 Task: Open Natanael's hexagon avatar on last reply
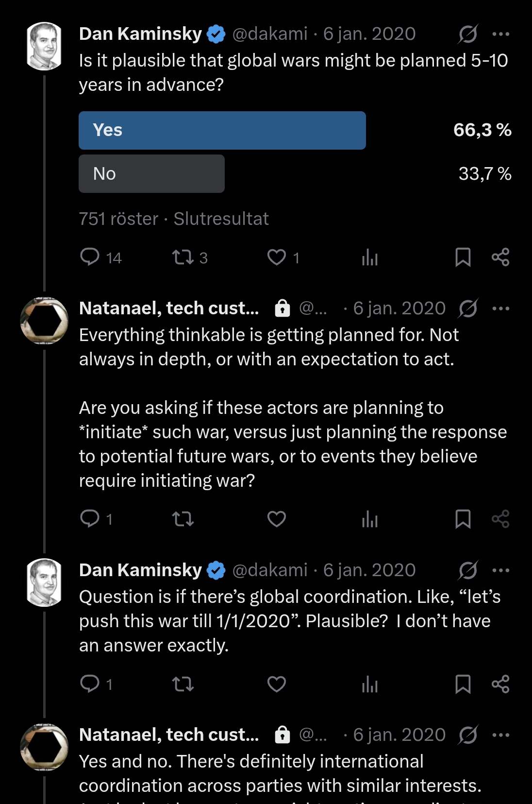(44, 747)
